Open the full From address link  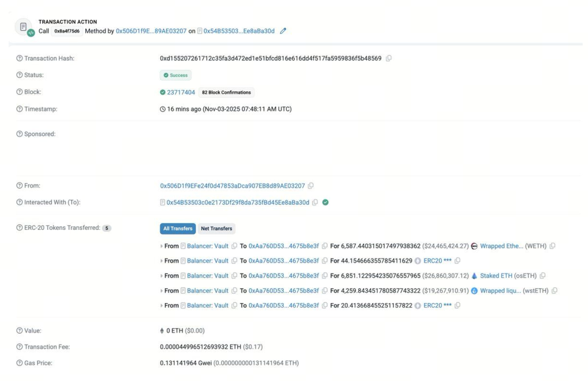tap(232, 186)
